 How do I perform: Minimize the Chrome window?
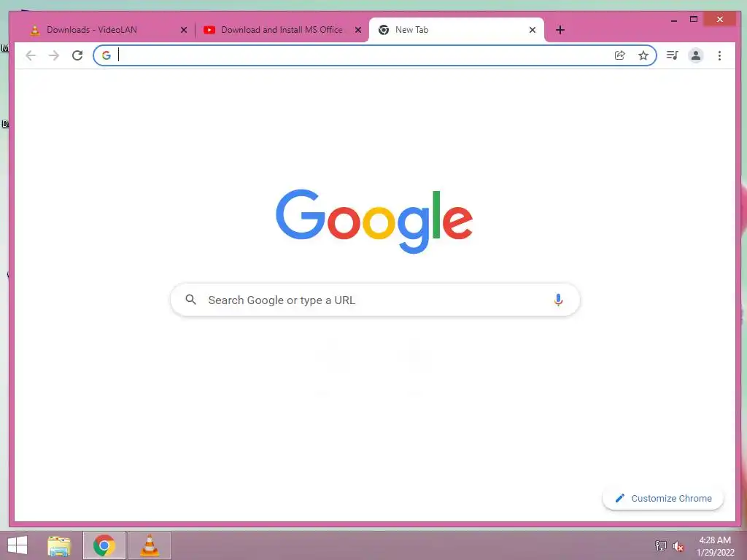(674, 20)
